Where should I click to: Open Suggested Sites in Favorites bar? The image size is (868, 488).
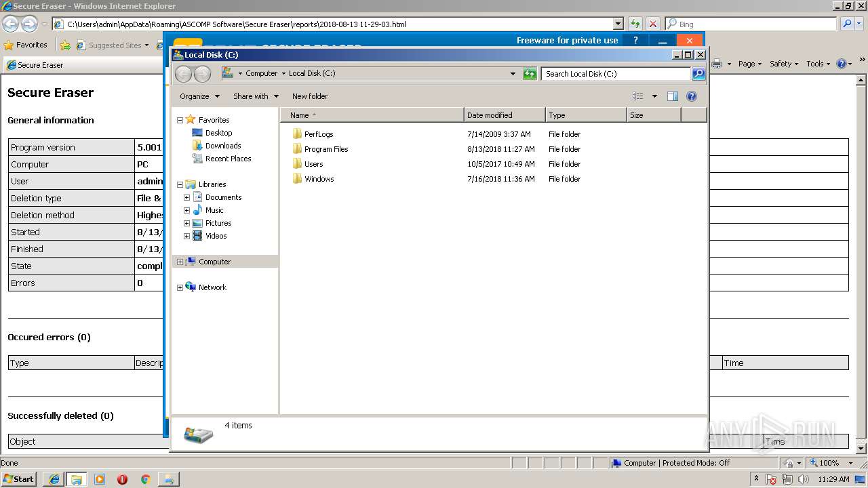click(112, 45)
